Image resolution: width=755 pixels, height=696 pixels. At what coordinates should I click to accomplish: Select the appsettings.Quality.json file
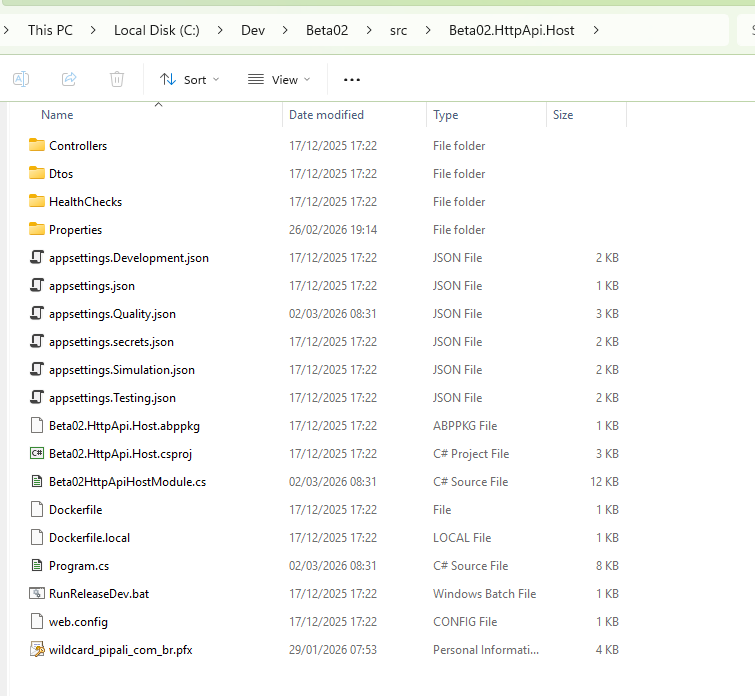point(112,313)
